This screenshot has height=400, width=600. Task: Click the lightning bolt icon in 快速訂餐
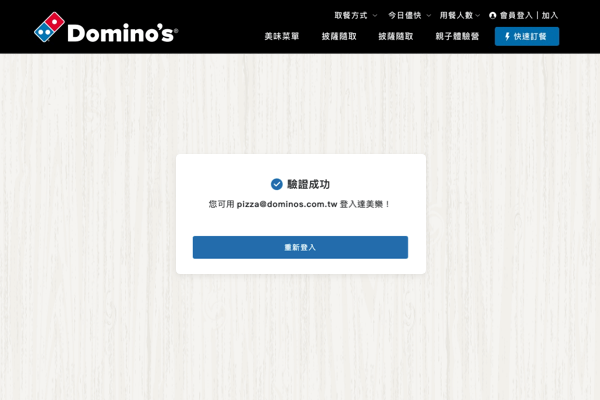point(507,36)
